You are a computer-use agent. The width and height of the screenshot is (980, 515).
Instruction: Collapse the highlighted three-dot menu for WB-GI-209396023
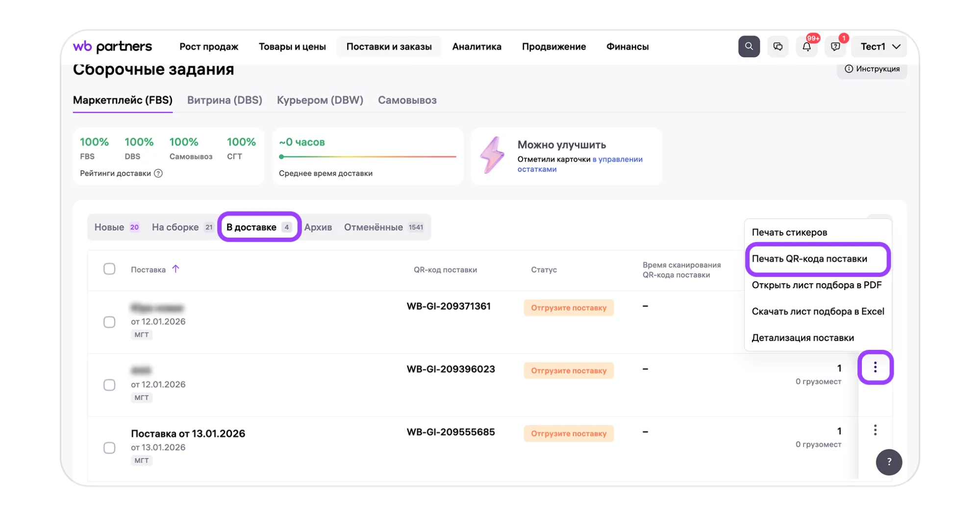(x=875, y=368)
